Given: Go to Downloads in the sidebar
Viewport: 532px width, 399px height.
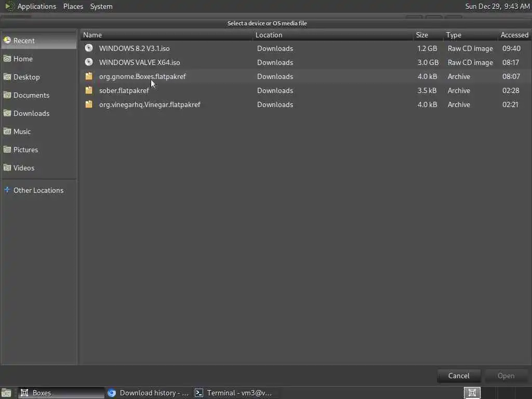Looking at the screenshot, I should [38, 113].
